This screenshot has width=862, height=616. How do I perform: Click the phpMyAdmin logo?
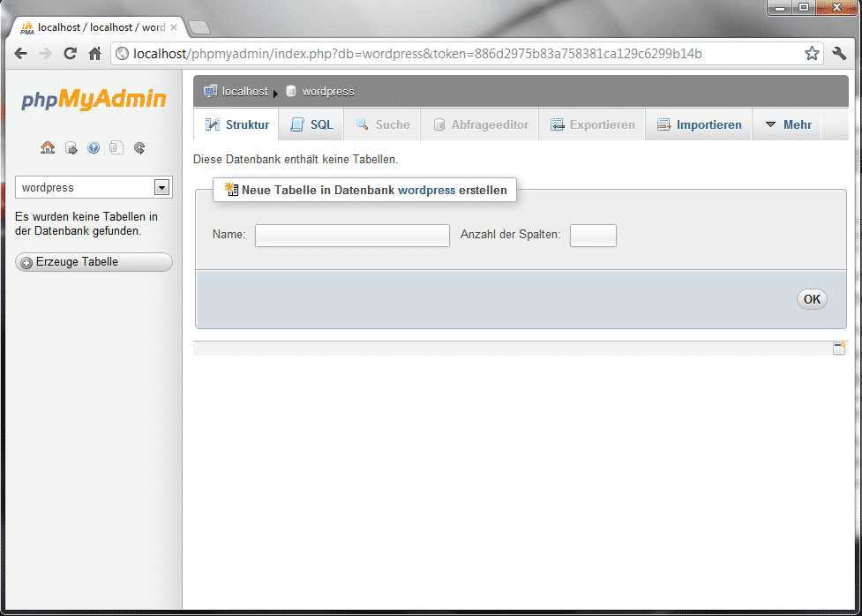click(x=94, y=99)
